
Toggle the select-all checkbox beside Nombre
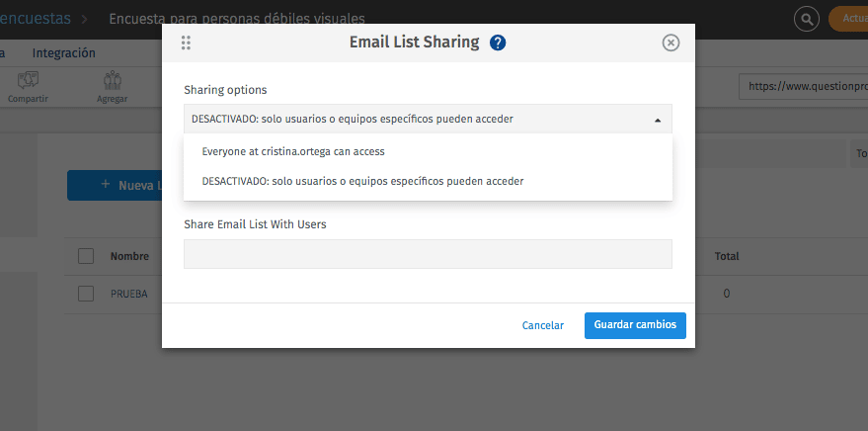[x=86, y=256]
